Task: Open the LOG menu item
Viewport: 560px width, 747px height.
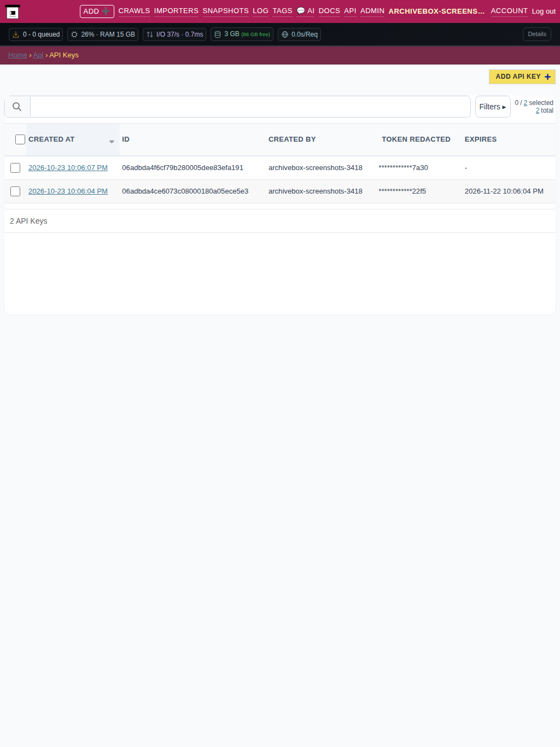Action: pyautogui.click(x=260, y=11)
